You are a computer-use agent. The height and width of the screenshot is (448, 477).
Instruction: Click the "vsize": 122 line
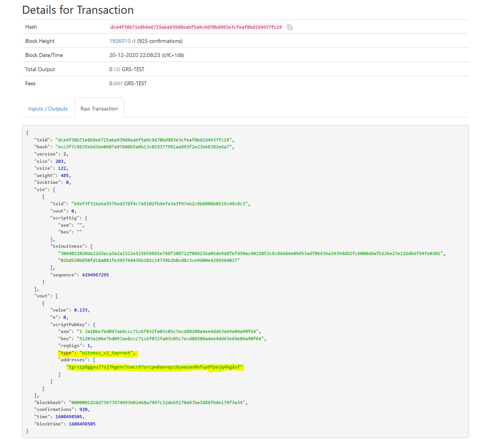(51, 168)
